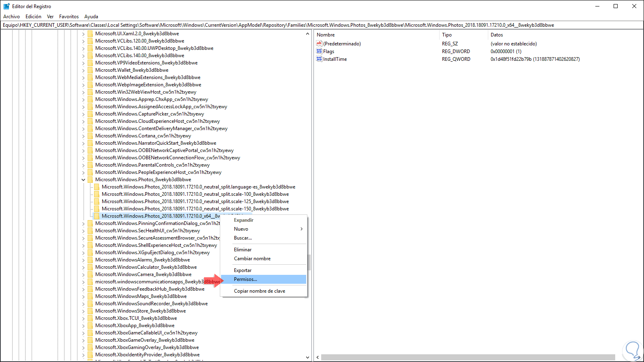
Task: Open the Favoritos menu
Action: click(x=69, y=17)
